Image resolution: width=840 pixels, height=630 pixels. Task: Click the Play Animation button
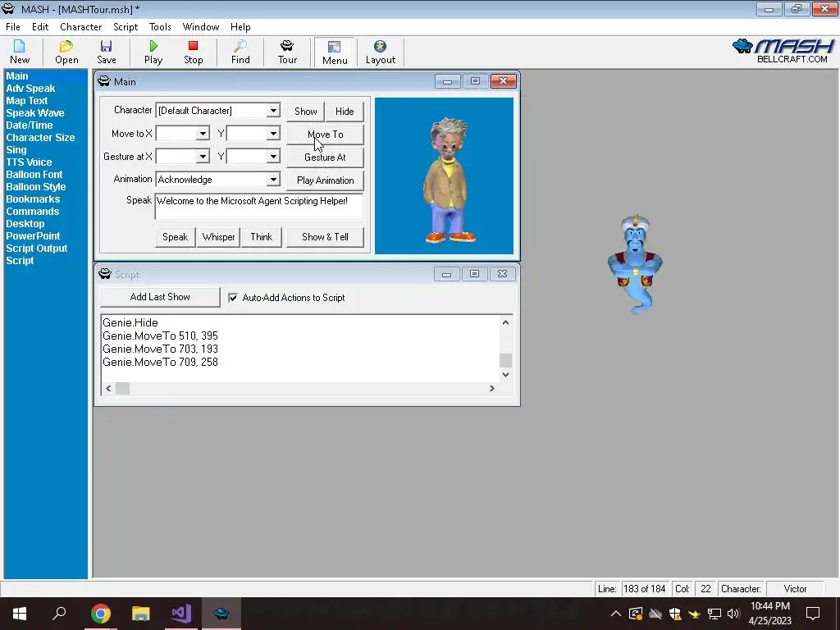(x=325, y=180)
